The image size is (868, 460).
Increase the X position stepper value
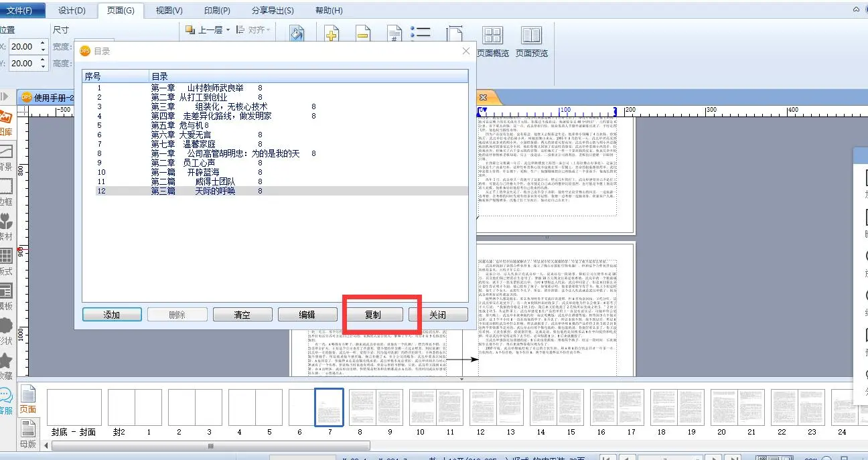click(43, 44)
